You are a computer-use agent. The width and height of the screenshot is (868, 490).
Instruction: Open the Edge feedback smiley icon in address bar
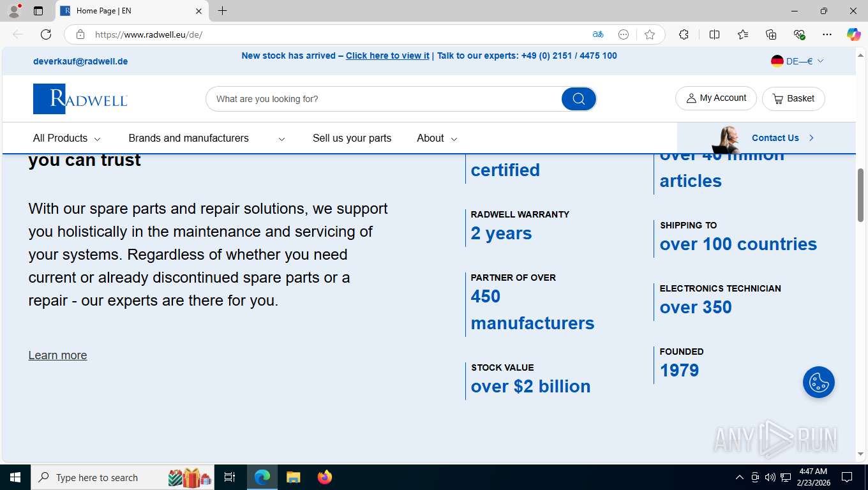click(624, 34)
